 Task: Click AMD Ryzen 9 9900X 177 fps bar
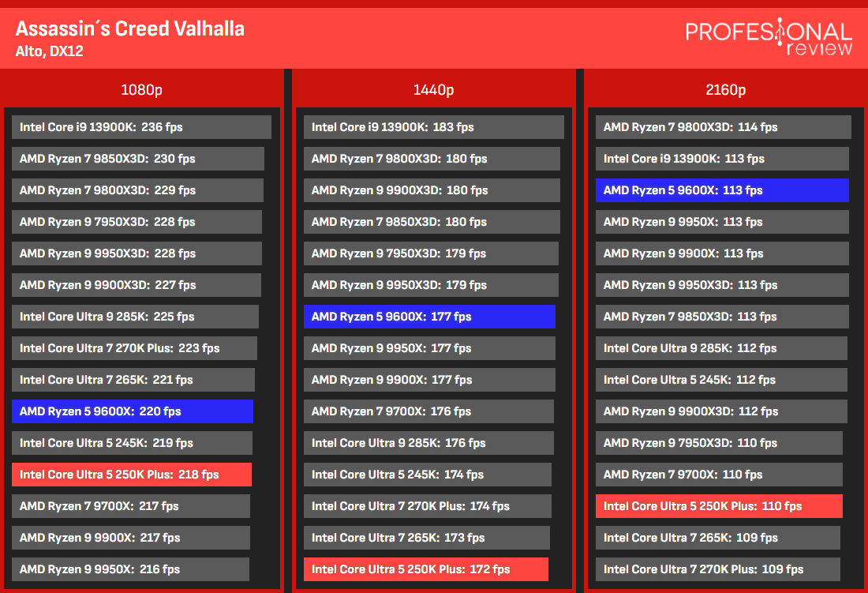(429, 379)
